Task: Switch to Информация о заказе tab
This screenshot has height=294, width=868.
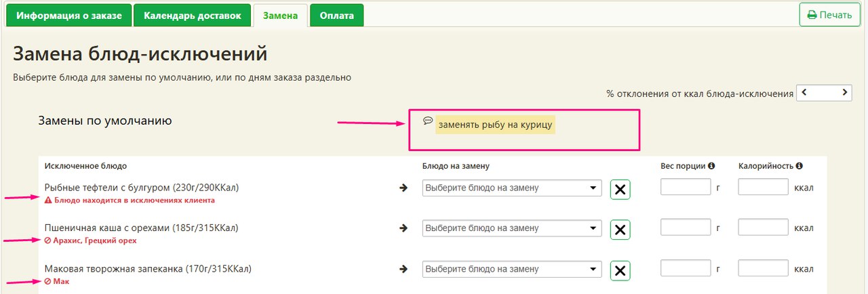Action: click(68, 16)
